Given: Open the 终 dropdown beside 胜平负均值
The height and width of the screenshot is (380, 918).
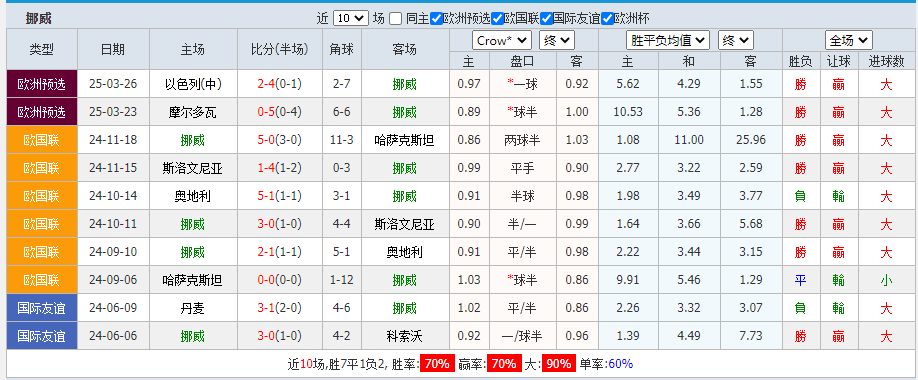Looking at the screenshot, I should coord(736,40).
